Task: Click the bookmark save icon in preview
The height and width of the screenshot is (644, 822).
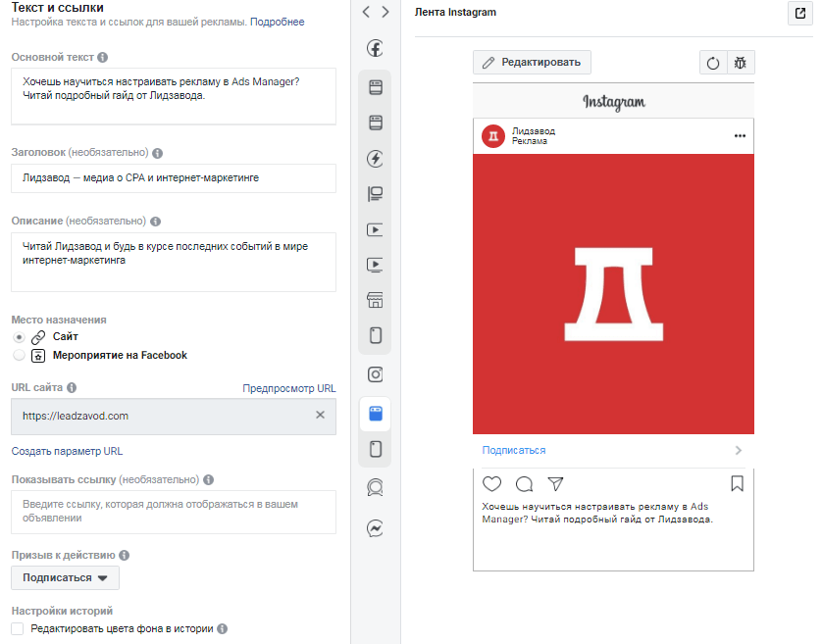Action: (x=737, y=483)
